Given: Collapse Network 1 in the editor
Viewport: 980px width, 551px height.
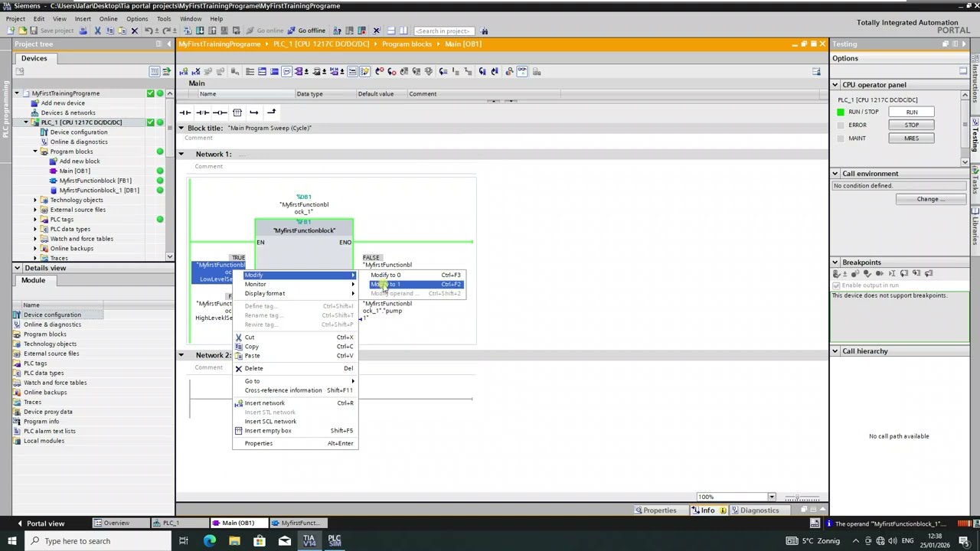Looking at the screenshot, I should 181,155.
